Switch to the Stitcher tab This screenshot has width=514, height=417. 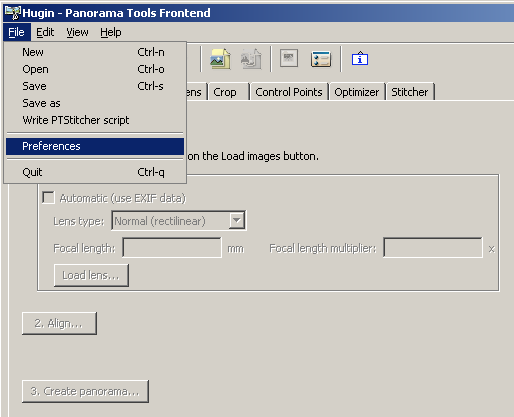click(410, 92)
